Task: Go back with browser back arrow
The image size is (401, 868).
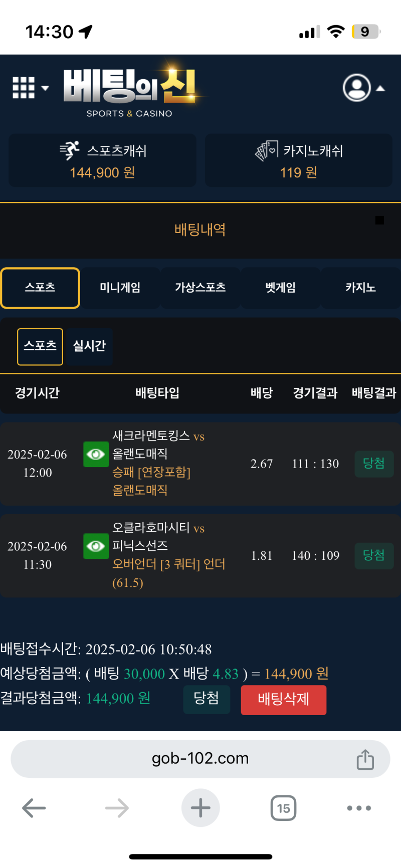Action: (34, 808)
